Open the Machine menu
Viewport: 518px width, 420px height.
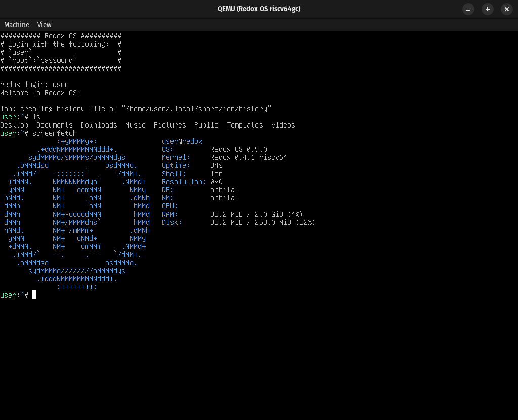coord(17,25)
